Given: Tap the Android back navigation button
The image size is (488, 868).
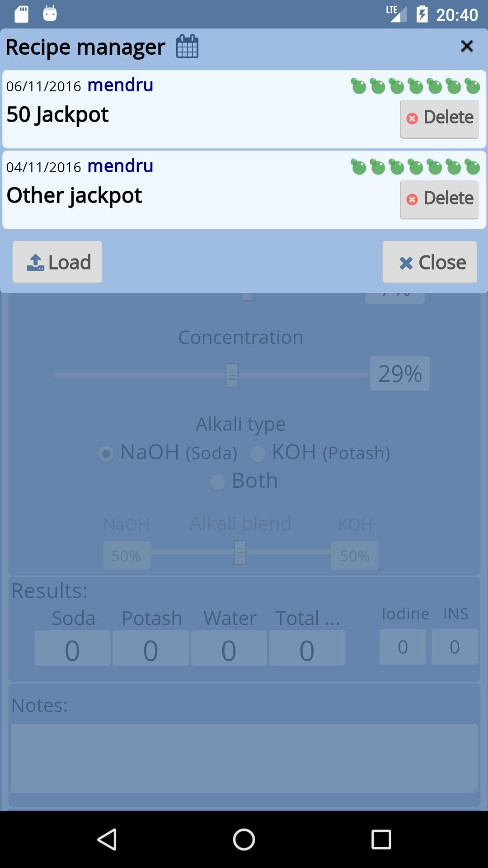Looking at the screenshot, I should 107,840.
